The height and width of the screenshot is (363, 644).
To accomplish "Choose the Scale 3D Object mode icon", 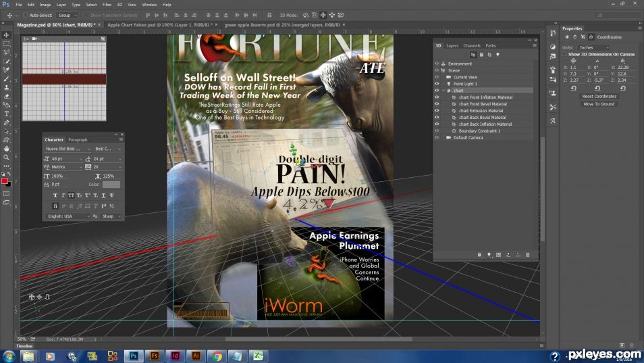I will [x=341, y=16].
